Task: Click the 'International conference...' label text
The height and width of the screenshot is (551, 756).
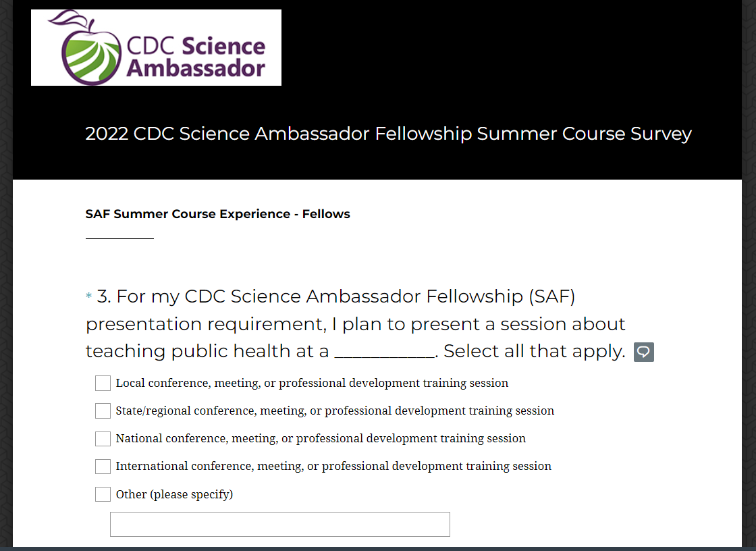Action: [333, 467]
